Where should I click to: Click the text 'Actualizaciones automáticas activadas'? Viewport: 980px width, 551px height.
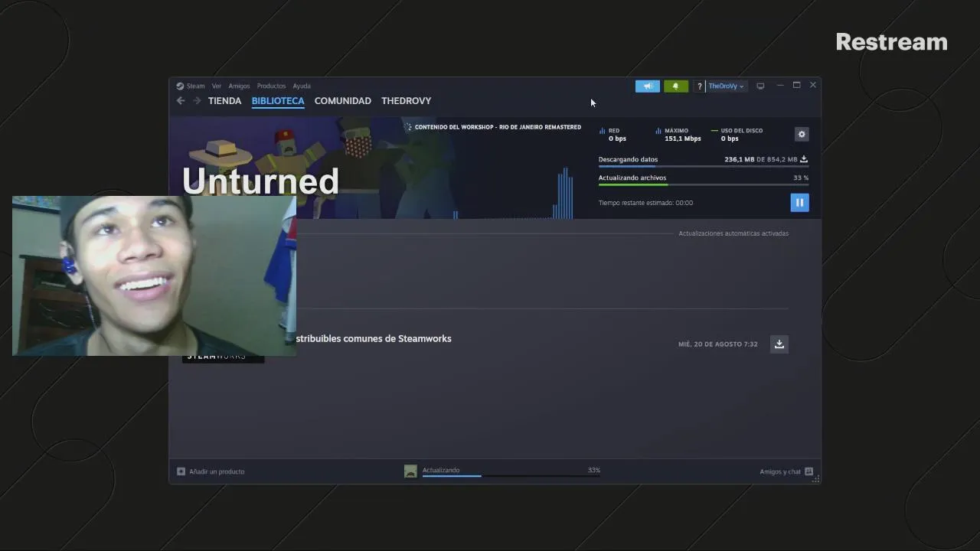[733, 233]
